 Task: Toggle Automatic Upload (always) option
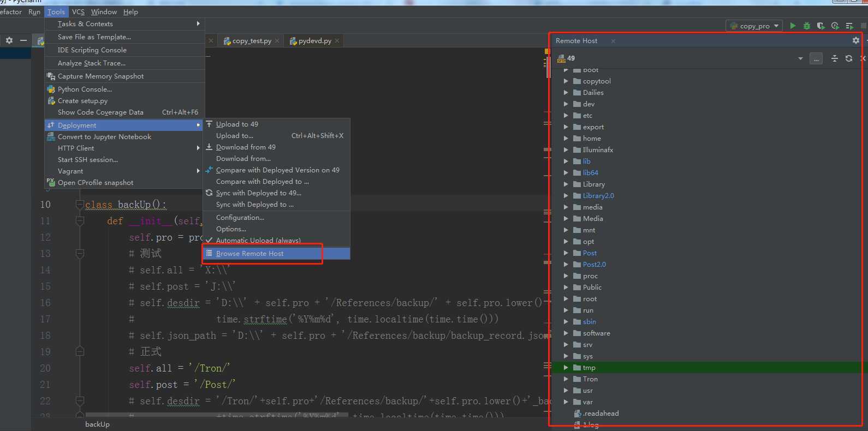click(x=276, y=241)
